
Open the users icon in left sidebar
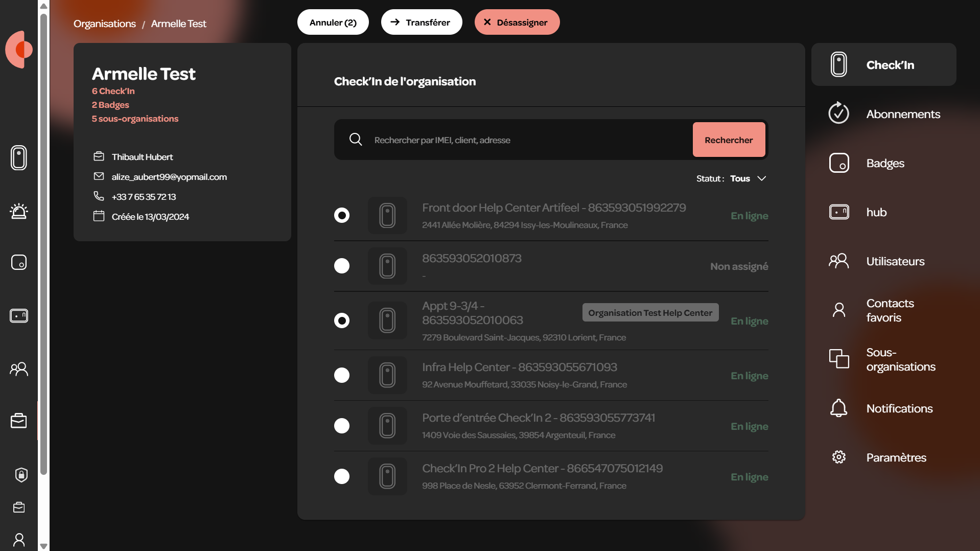[x=19, y=369]
